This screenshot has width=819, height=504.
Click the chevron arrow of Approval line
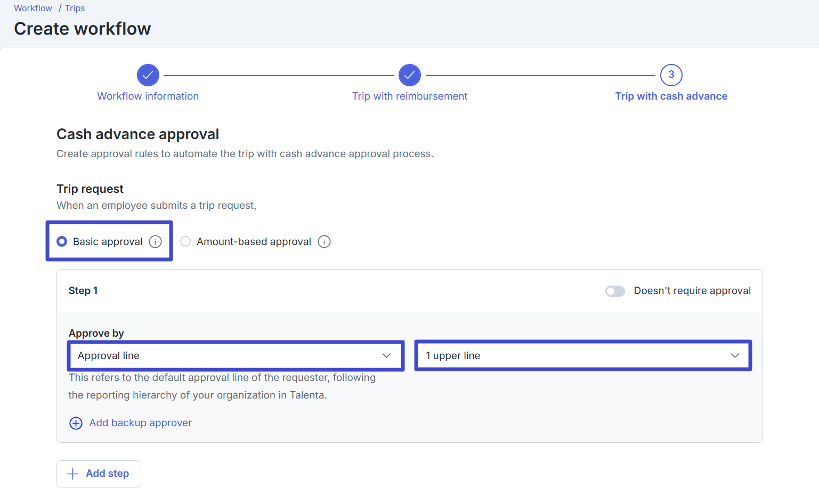(386, 356)
